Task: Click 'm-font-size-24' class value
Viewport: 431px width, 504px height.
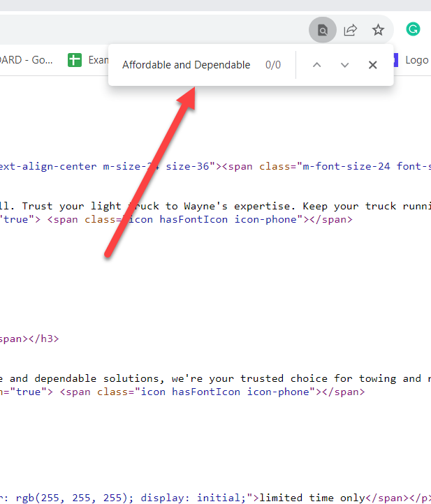Action: 346,167
